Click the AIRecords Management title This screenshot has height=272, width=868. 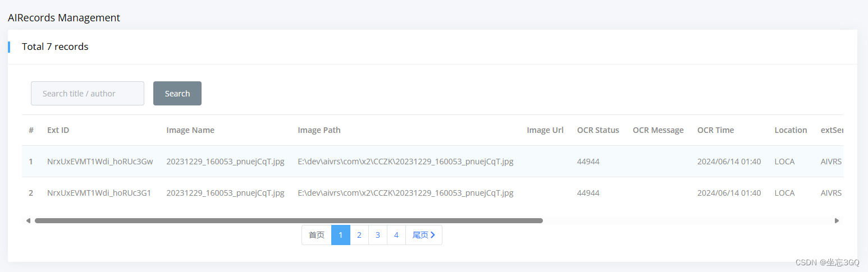[x=64, y=18]
